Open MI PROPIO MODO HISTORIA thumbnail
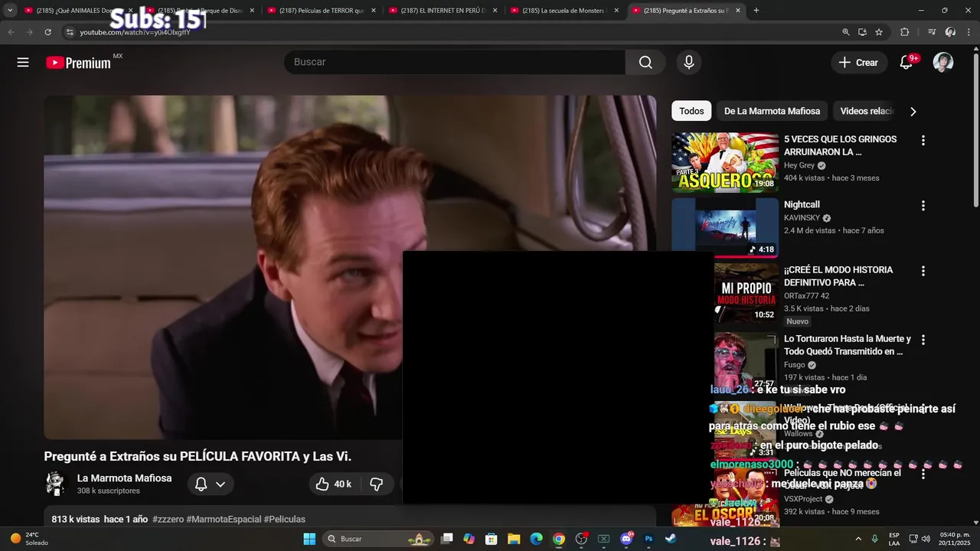The width and height of the screenshot is (980, 551). (x=746, y=292)
